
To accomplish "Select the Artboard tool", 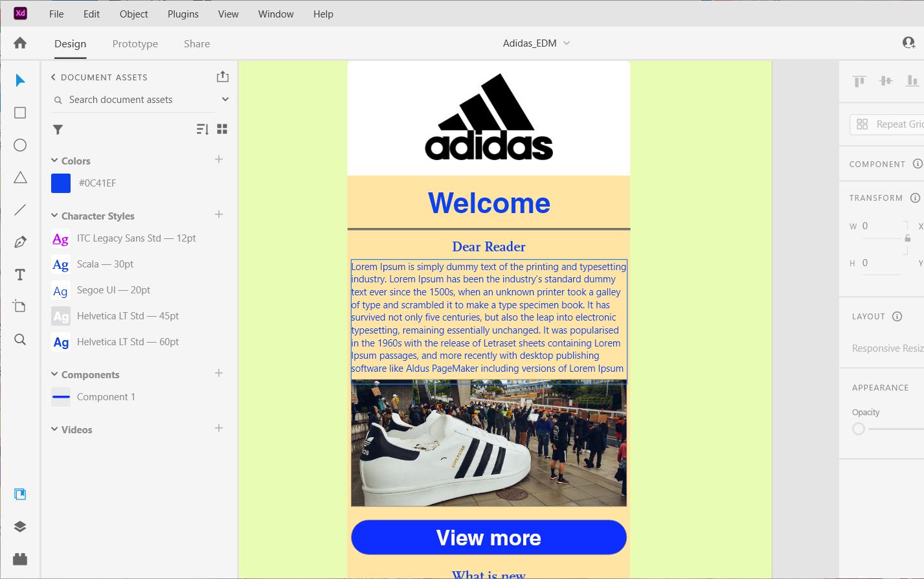I will coord(20,307).
